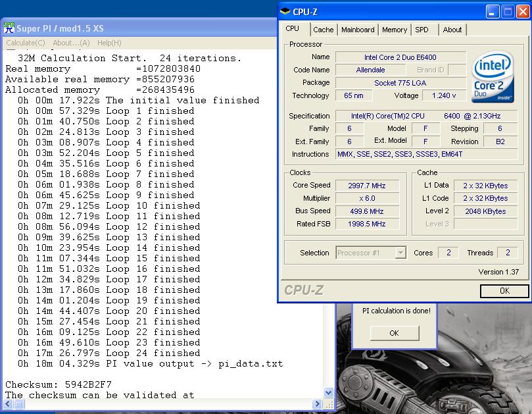Image resolution: width=532 pixels, height=414 pixels.
Task: Click the Stepping value '6'
Action: point(500,128)
